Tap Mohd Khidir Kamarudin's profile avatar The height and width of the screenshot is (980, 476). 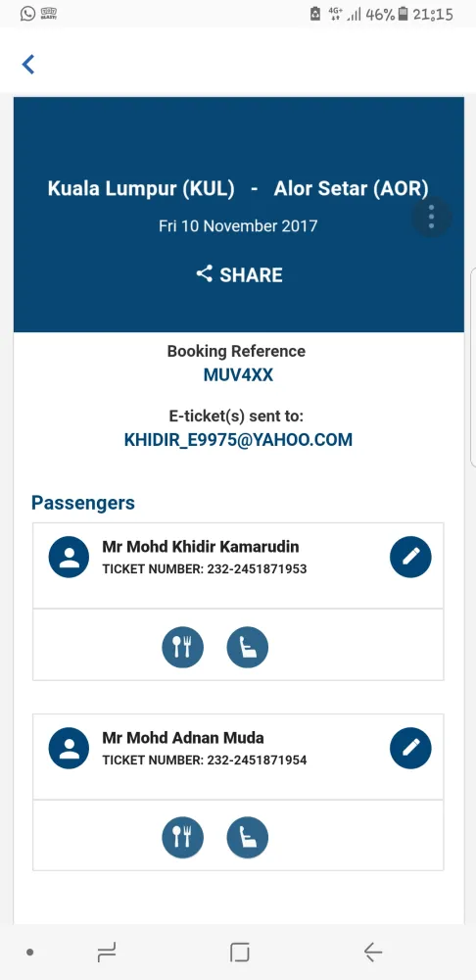[x=69, y=557]
